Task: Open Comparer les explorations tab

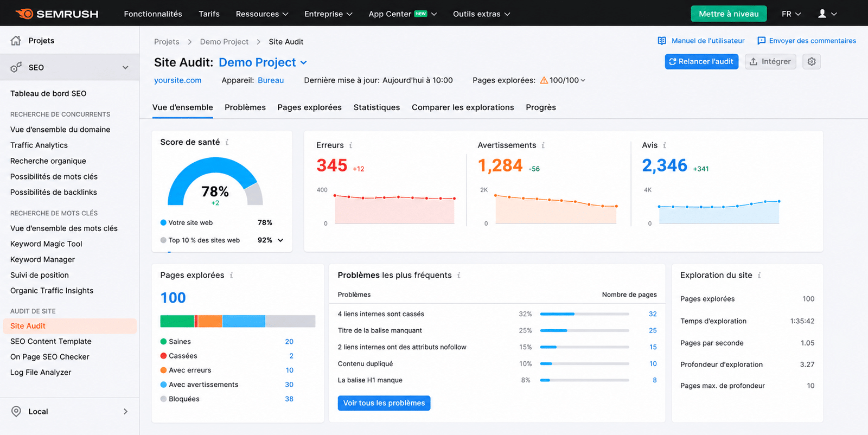Action: [463, 107]
